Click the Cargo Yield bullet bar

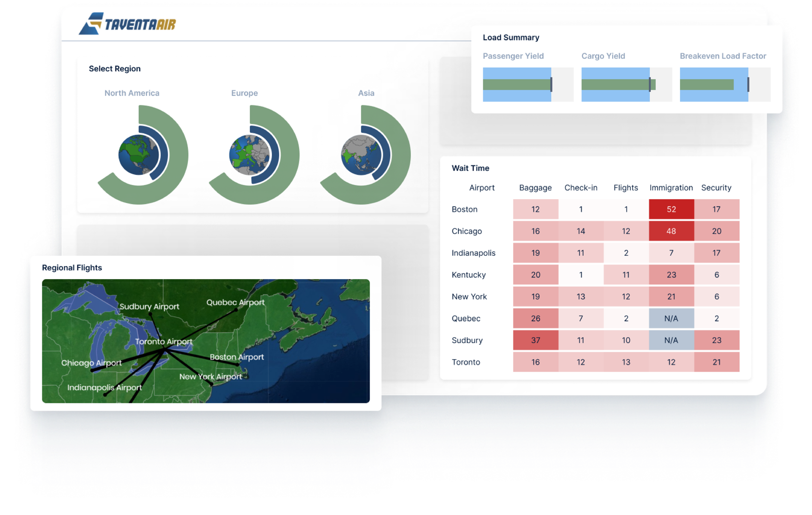626,85
